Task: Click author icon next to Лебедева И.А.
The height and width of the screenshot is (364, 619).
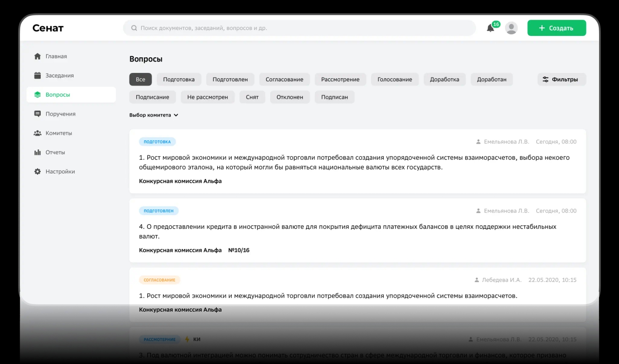Action: [x=477, y=280]
